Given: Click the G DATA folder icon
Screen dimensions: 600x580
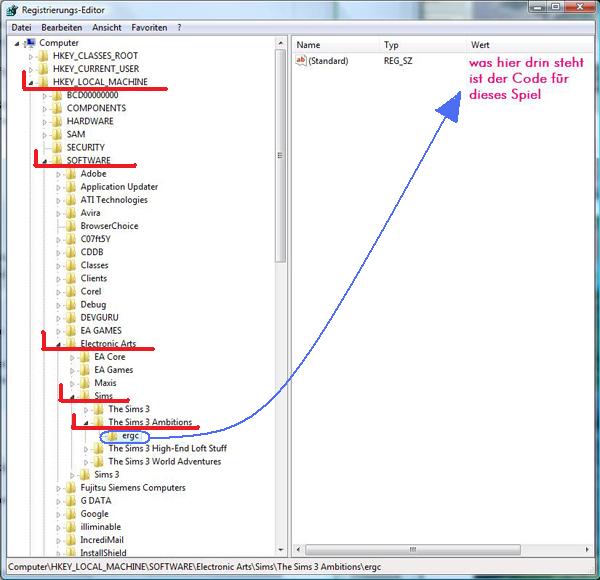Looking at the screenshot, I should click(70, 501).
